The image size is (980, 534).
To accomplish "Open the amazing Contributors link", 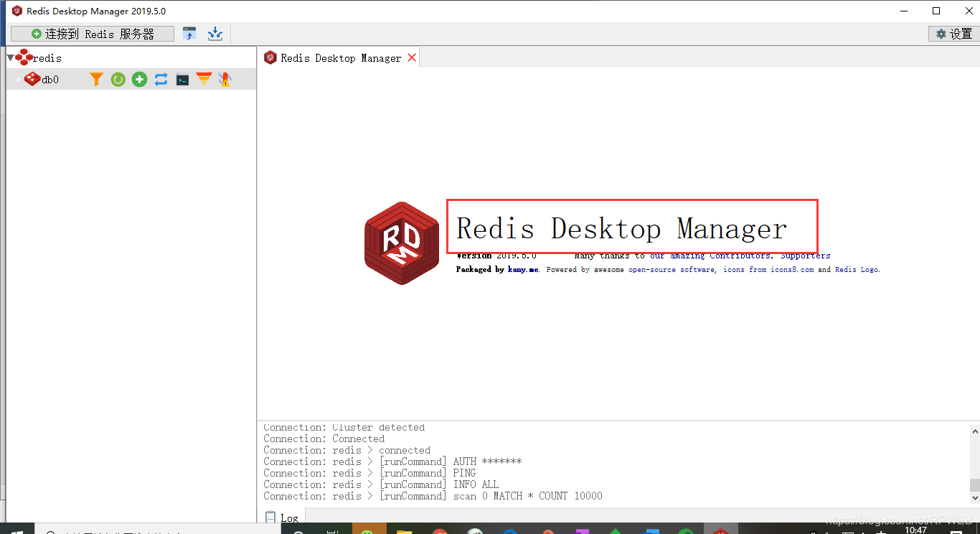I will tap(711, 256).
